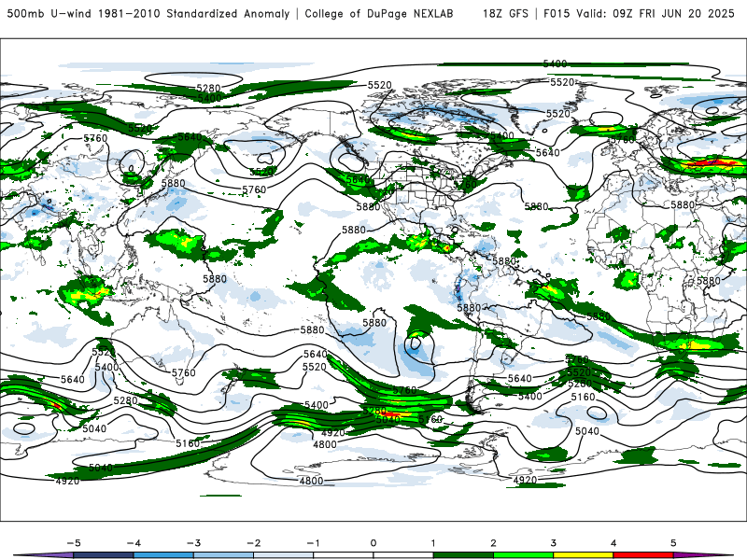Select the light blue -3 to -2 colorbar segment
This screenshot has width=747, height=560.
point(223,555)
